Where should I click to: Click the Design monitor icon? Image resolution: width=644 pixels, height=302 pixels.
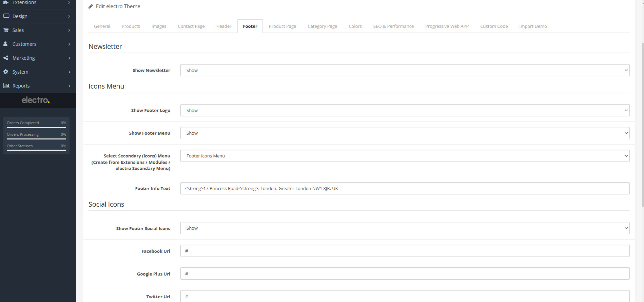(x=6, y=16)
